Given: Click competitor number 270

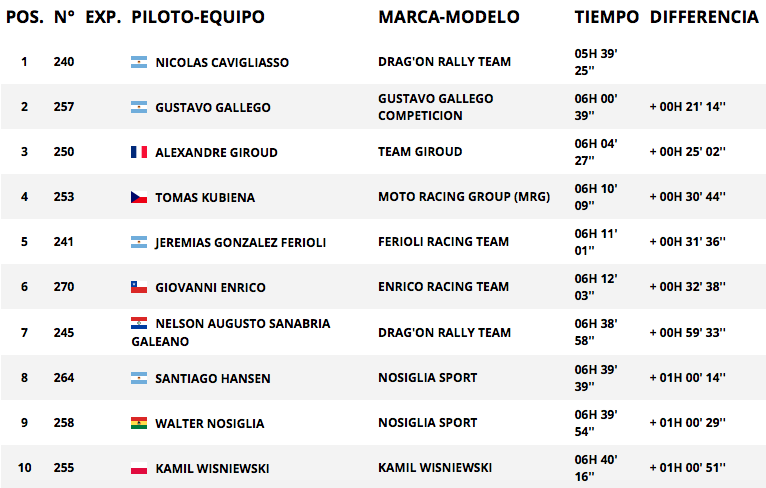Looking at the screenshot, I should (64, 286).
